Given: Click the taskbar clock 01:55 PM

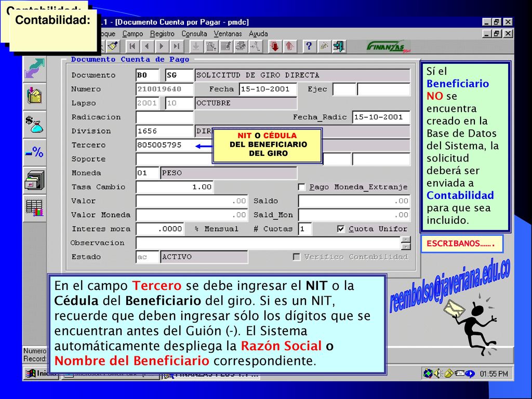Looking at the screenshot, I should coord(494,374).
